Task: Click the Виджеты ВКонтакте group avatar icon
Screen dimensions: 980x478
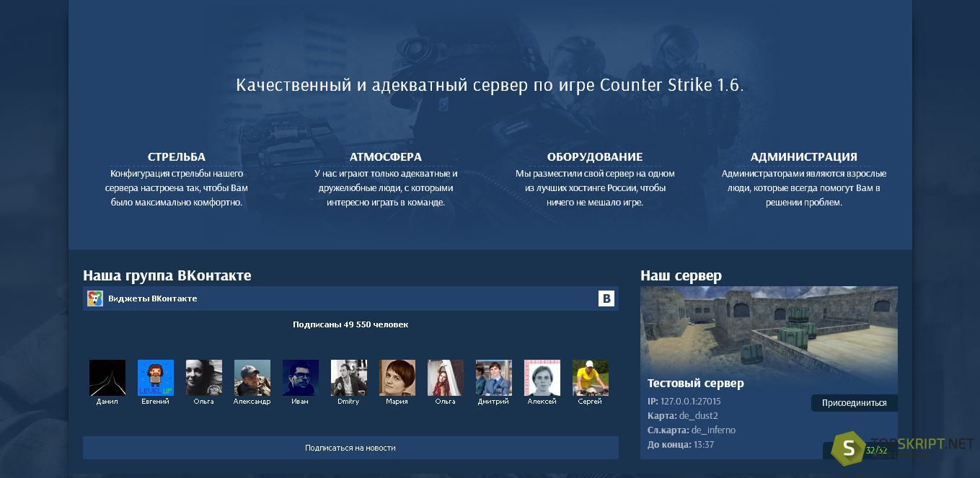Action: 95,298
